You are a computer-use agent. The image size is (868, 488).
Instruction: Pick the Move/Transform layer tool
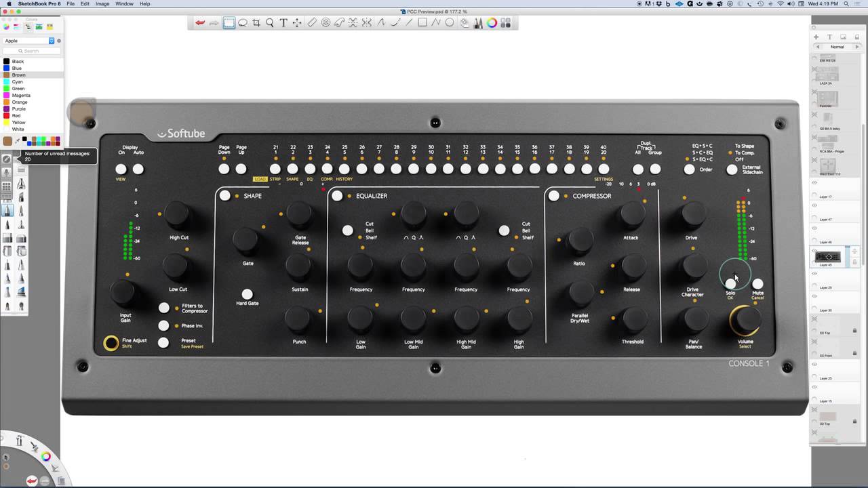pos(297,23)
